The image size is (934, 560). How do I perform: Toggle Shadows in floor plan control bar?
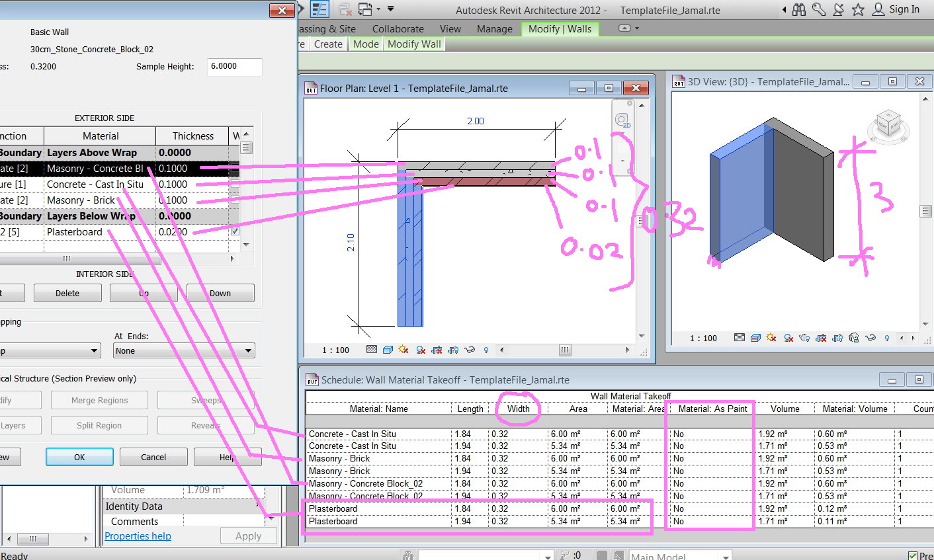pos(421,350)
